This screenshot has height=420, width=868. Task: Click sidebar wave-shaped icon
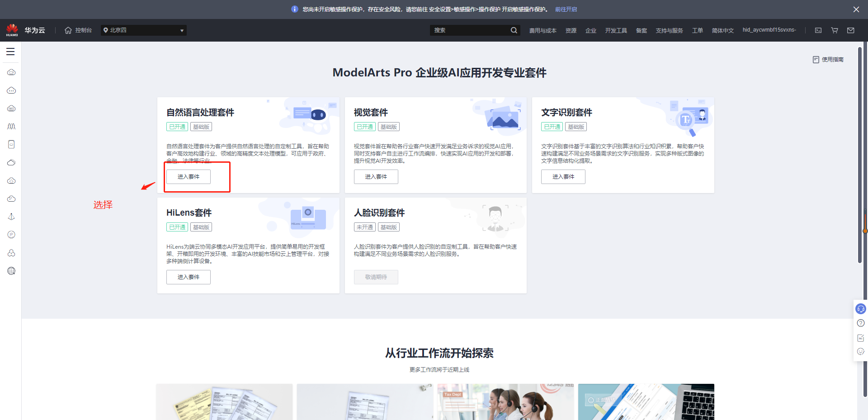click(x=11, y=127)
